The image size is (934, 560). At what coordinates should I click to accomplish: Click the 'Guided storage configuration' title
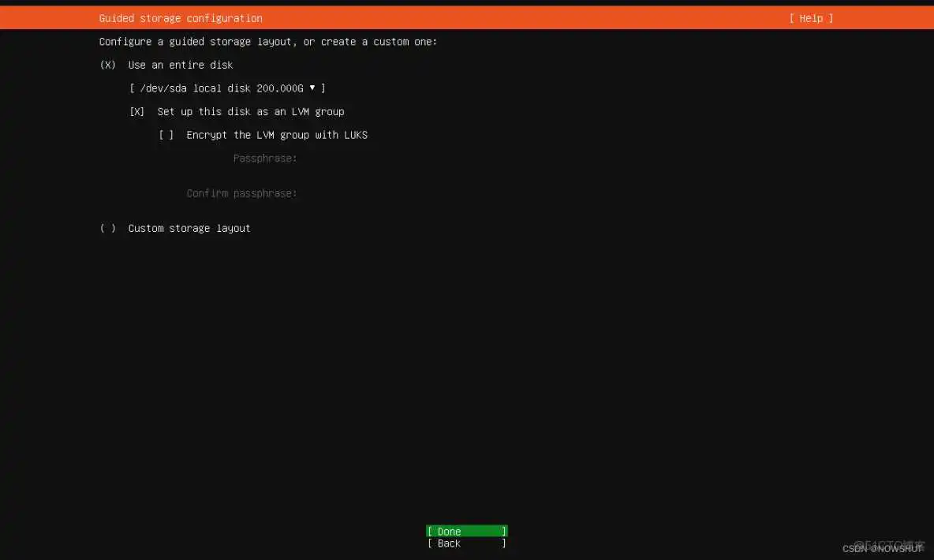pos(181,18)
